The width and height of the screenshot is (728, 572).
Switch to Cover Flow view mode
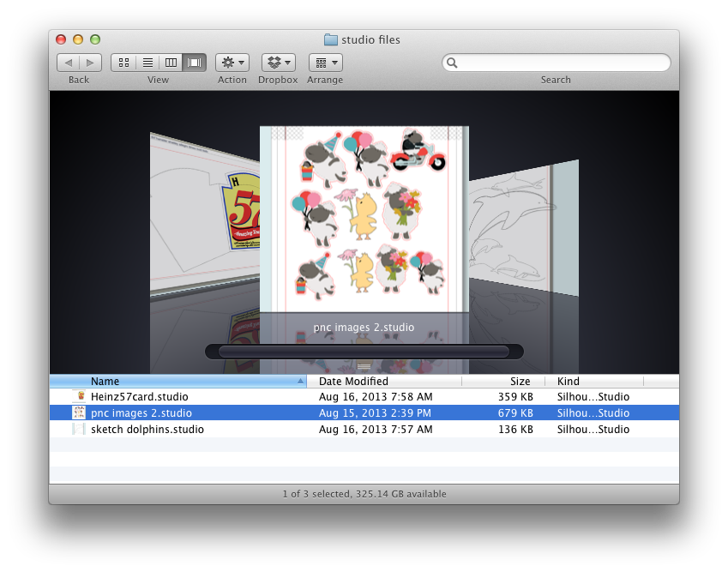coord(195,62)
